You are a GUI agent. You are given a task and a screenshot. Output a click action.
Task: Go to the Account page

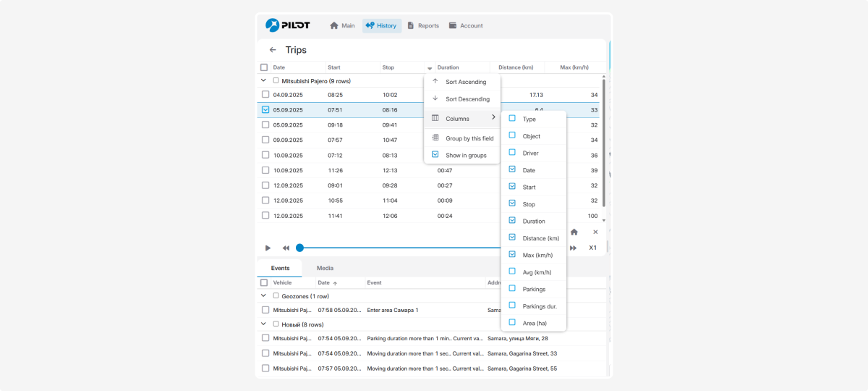point(465,25)
